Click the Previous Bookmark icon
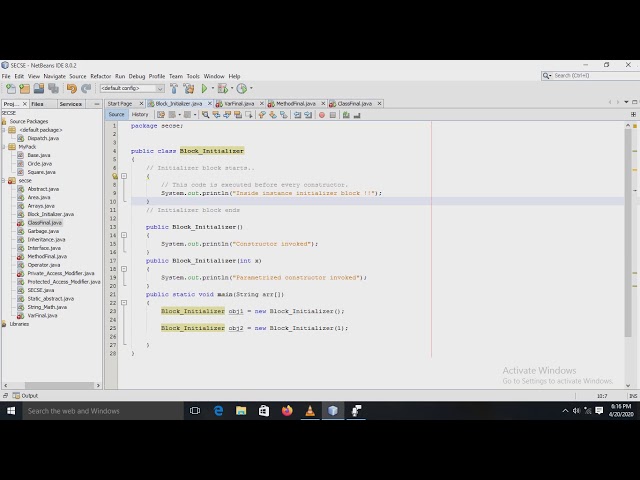This screenshot has width=640, height=480. (x=262, y=115)
